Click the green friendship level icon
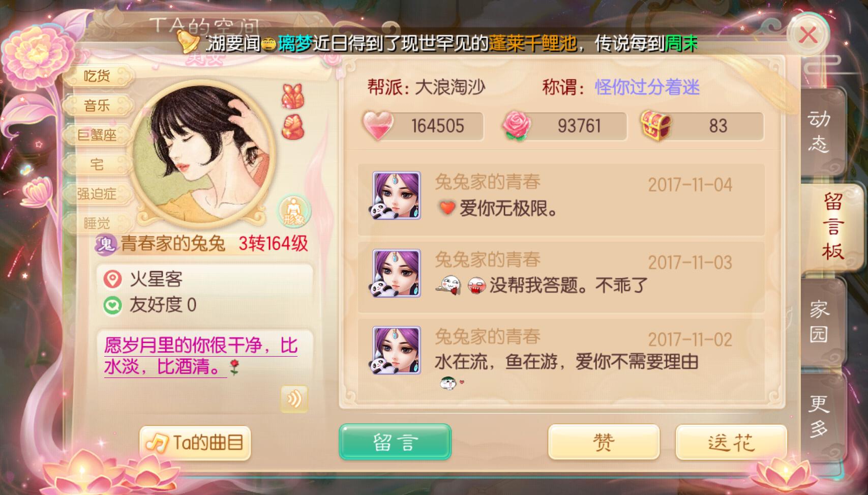Viewport: 868px width, 495px height. [x=112, y=305]
